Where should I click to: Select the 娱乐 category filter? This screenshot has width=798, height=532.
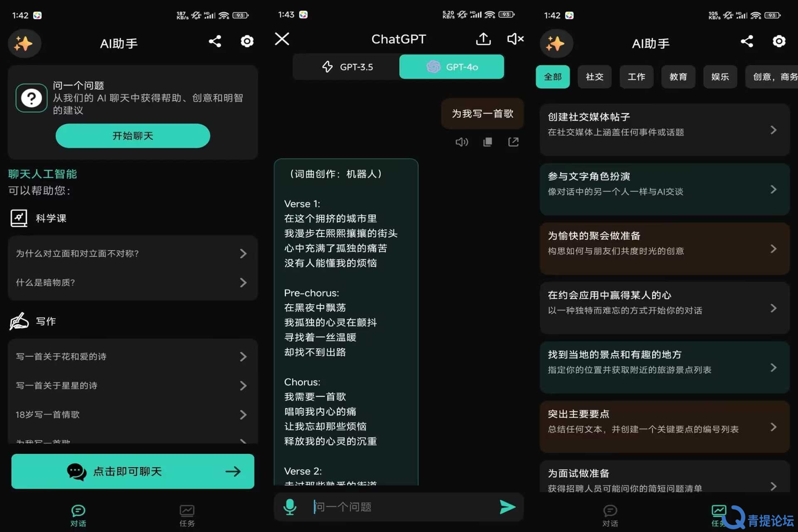(x=720, y=77)
